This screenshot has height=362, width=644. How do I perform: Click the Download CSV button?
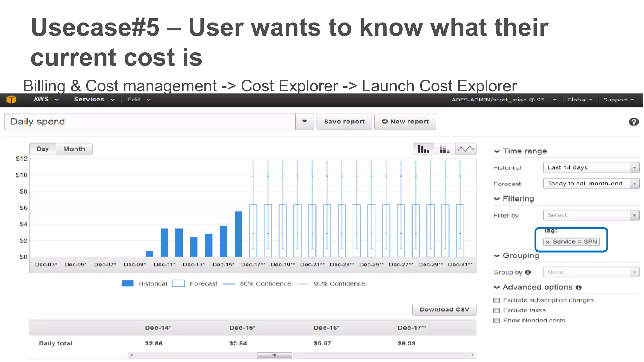pyautogui.click(x=444, y=310)
